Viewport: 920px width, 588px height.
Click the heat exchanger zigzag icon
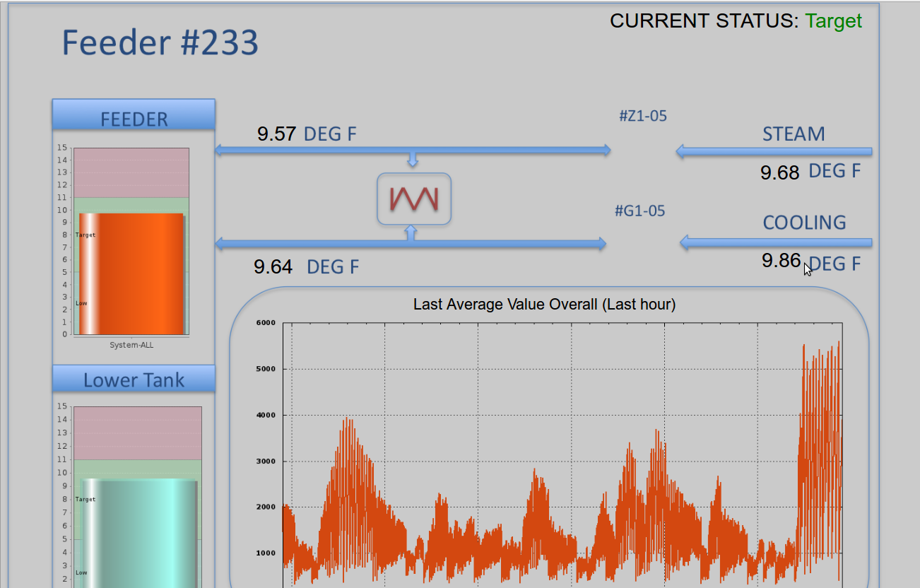coord(414,199)
